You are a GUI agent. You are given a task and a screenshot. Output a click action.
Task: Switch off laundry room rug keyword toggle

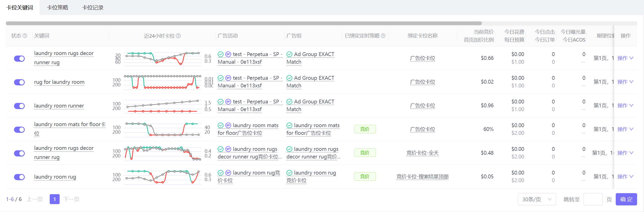click(x=19, y=177)
